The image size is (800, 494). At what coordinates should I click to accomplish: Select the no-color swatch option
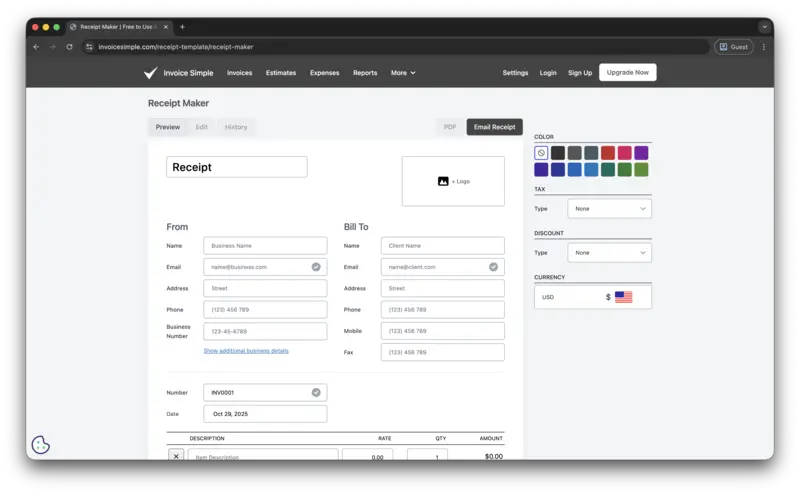coord(541,153)
